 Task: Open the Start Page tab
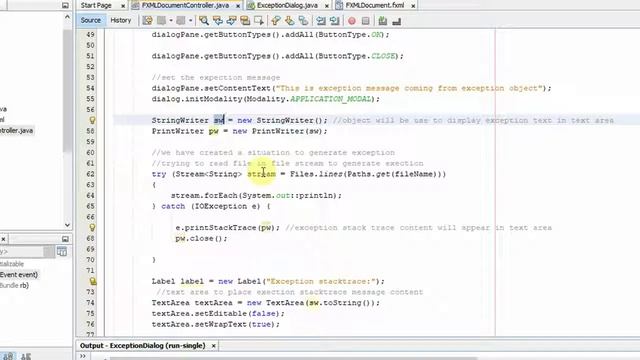pyautogui.click(x=96, y=5)
